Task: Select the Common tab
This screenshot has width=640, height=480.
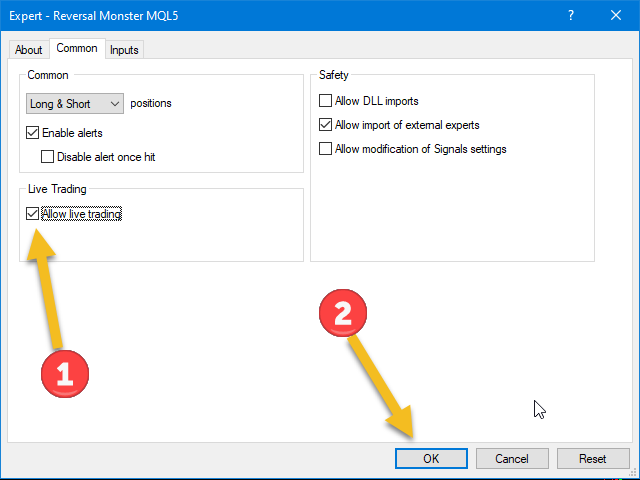Action: [77, 48]
